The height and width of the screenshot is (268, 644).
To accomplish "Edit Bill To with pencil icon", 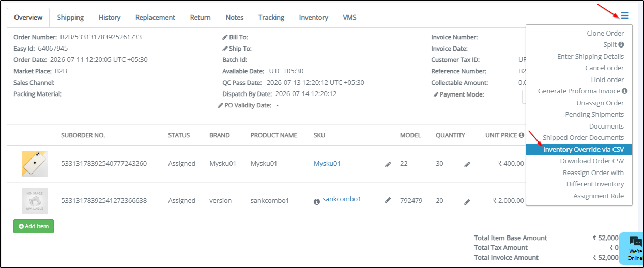I will coord(225,38).
